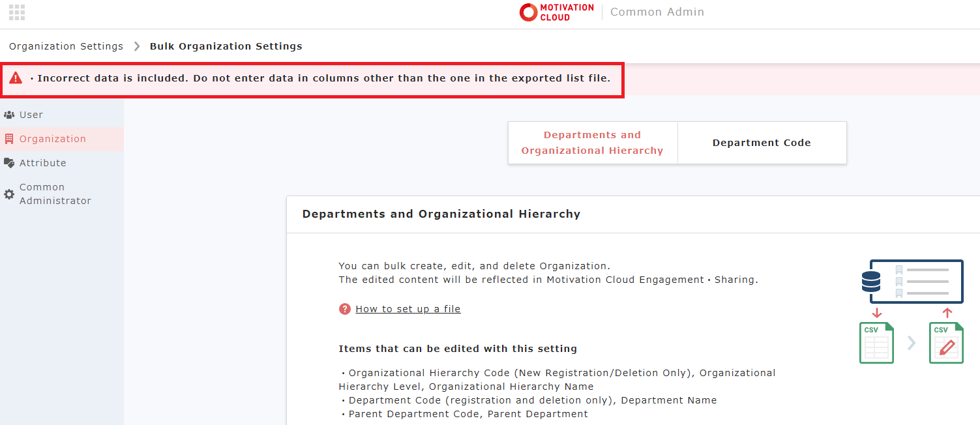
Task: Select Departments and Organizational Hierarchy tab
Action: click(592, 143)
